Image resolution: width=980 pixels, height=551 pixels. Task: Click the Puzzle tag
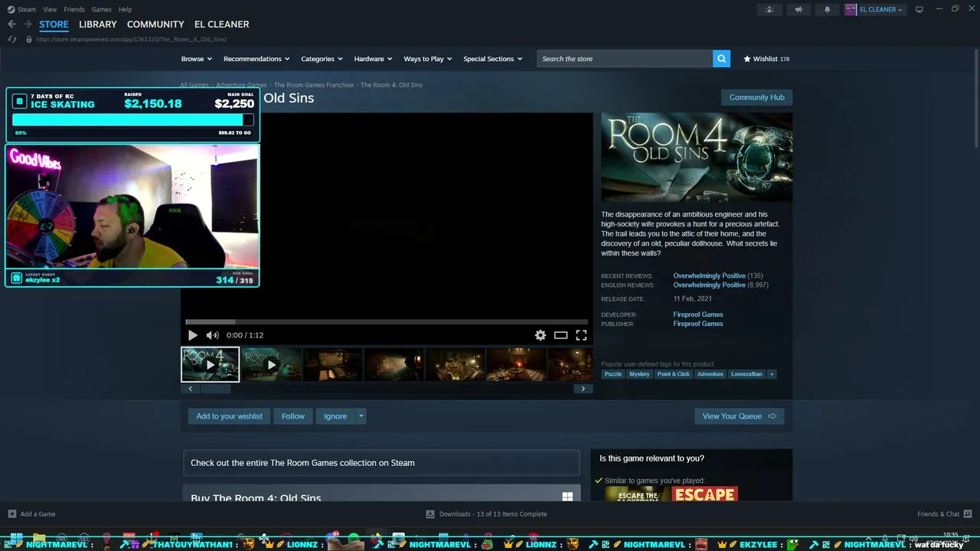[613, 374]
